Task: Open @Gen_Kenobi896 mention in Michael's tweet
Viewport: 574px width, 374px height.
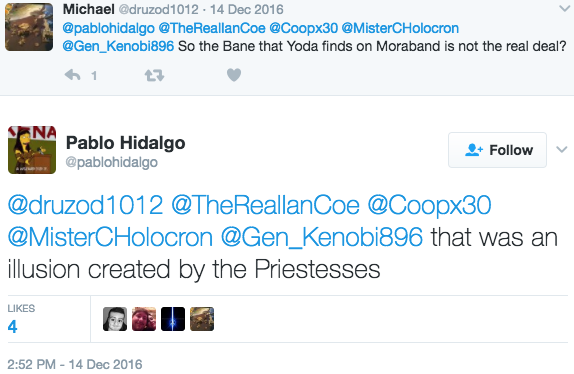Action: click(118, 46)
